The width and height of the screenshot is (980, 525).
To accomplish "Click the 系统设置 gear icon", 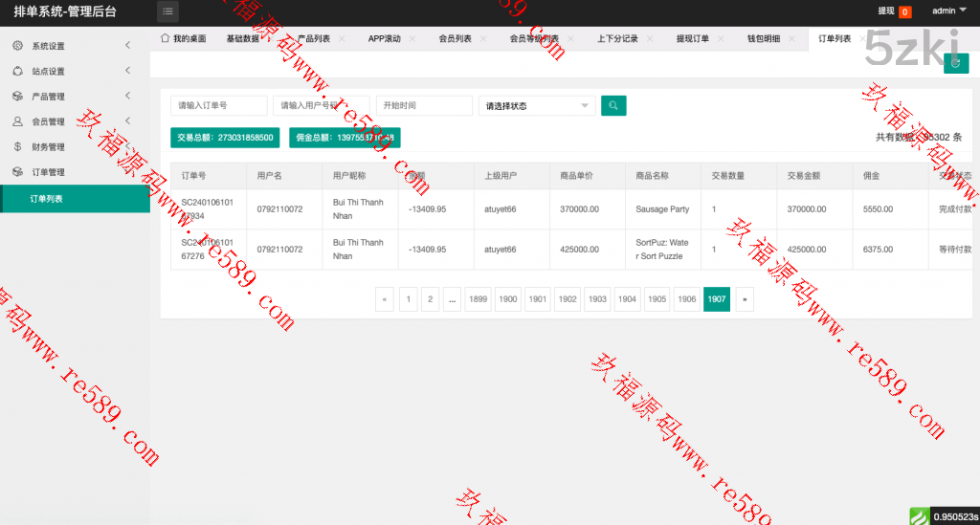I will [17, 46].
